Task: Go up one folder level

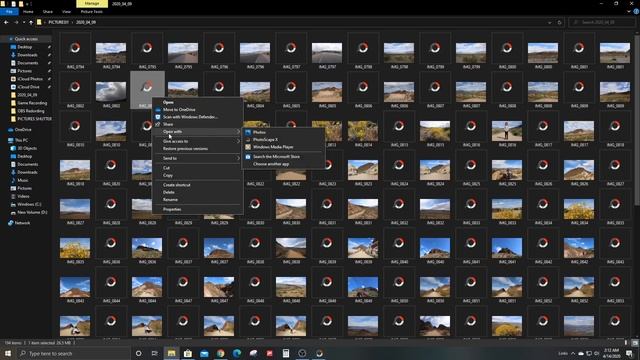Action: tap(31, 22)
